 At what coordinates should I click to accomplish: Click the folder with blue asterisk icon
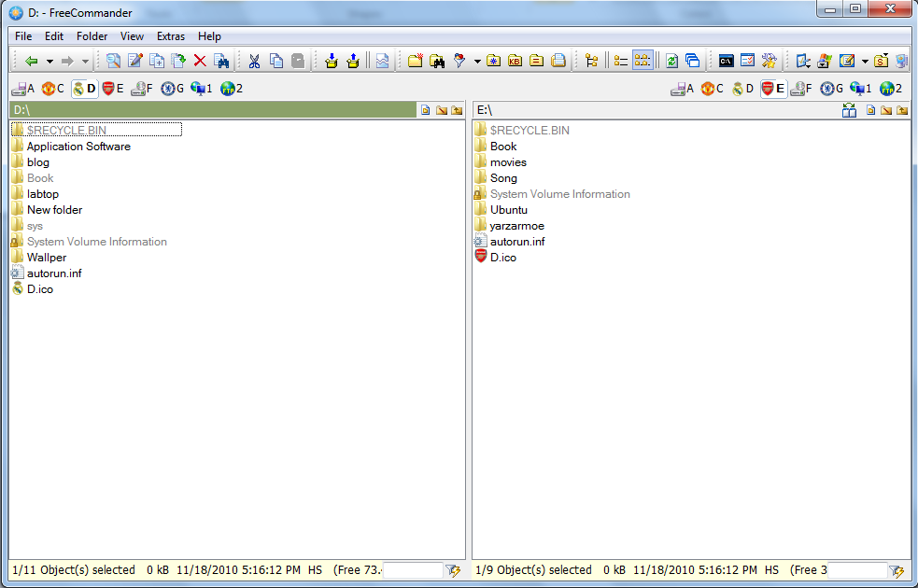click(x=493, y=61)
